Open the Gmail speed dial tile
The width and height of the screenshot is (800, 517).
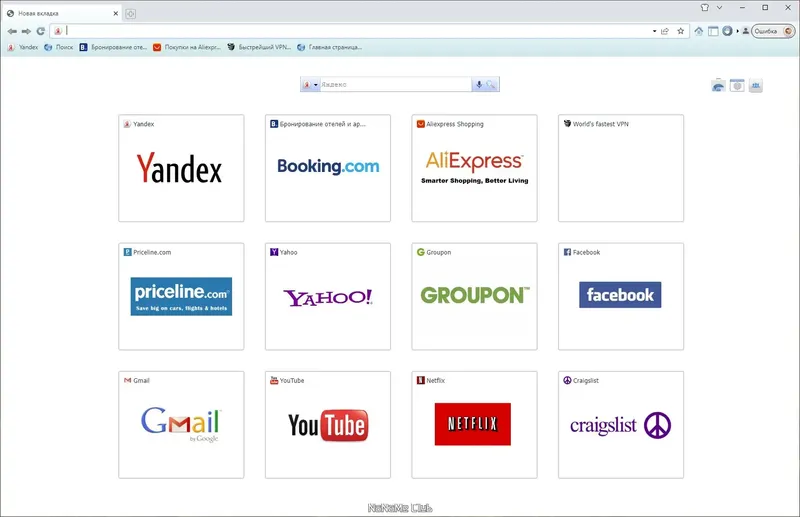pos(181,425)
